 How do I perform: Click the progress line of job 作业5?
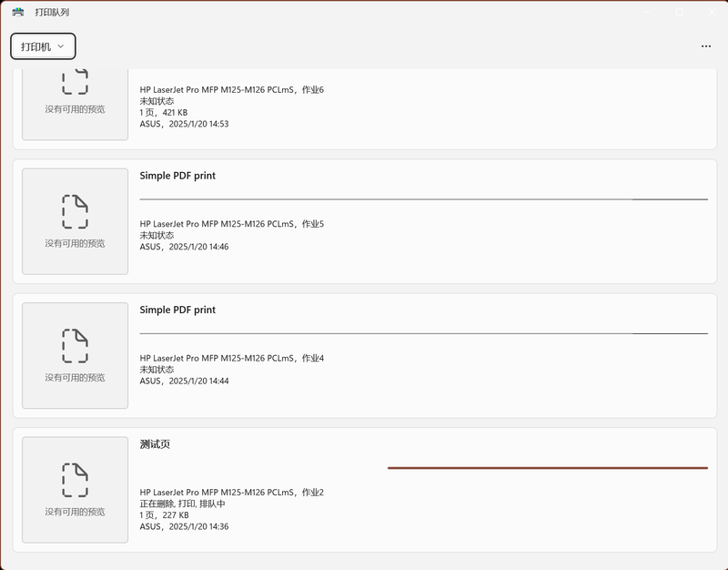[423, 198]
